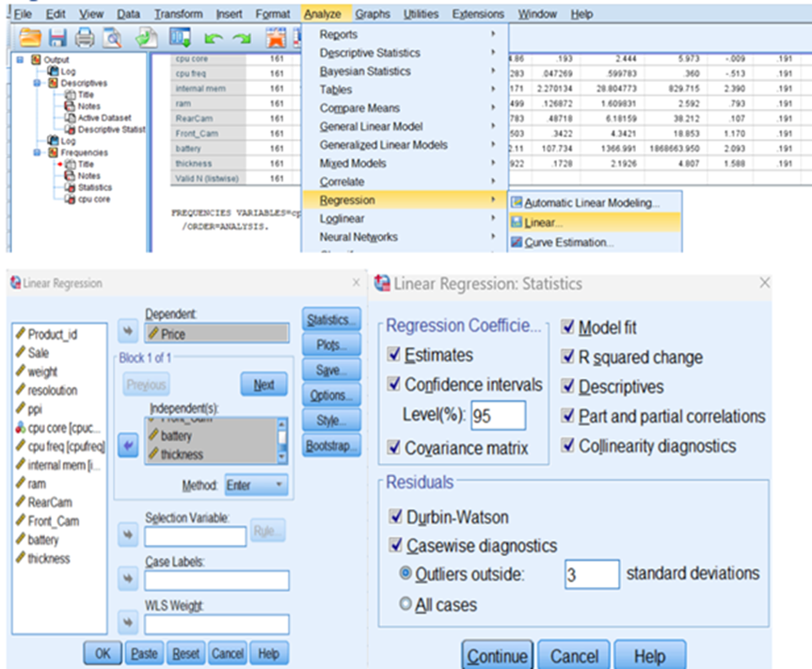Click the confidence Level(%) input field
This screenshot has width=812, height=669.
[x=498, y=415]
